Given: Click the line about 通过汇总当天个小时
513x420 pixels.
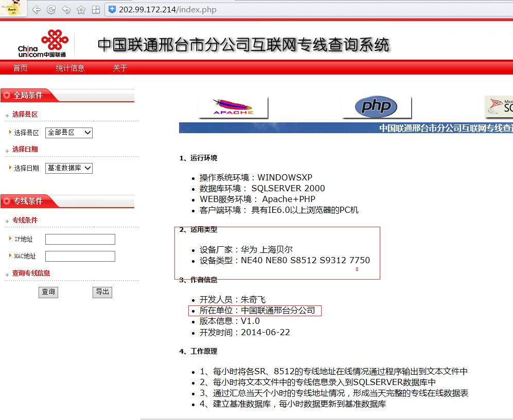Looking at the screenshot, I should (334, 393).
